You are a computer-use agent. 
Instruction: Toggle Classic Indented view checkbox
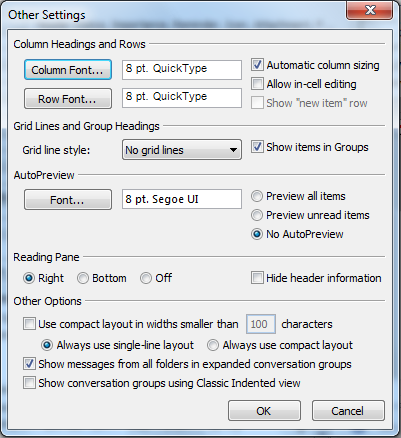(29, 383)
